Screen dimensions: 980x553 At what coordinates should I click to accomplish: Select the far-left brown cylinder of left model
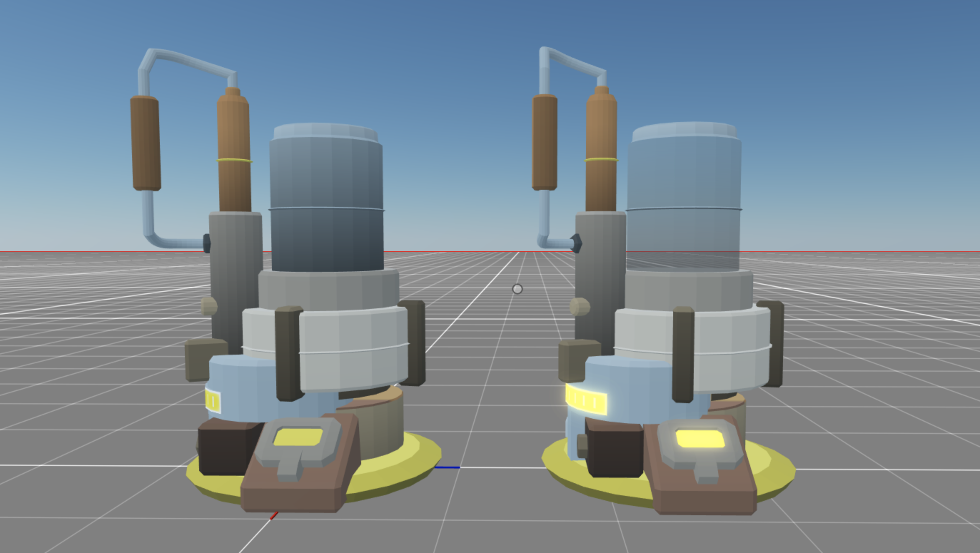pyautogui.click(x=145, y=143)
